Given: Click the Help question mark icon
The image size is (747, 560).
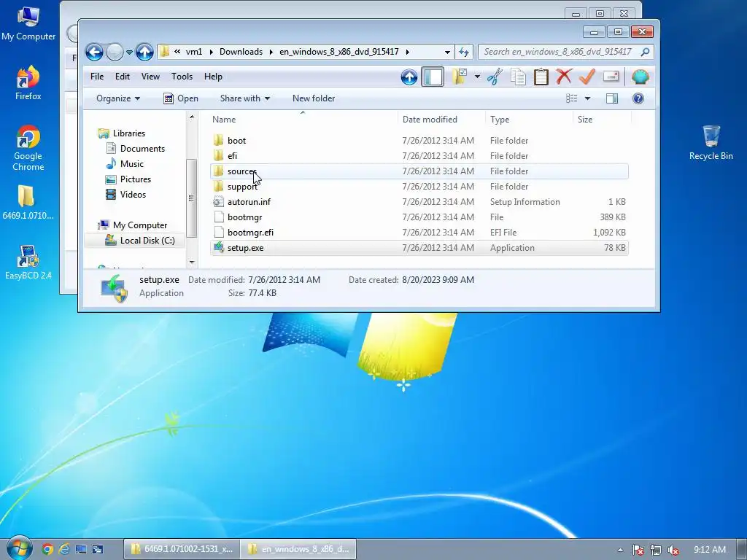Looking at the screenshot, I should (638, 98).
